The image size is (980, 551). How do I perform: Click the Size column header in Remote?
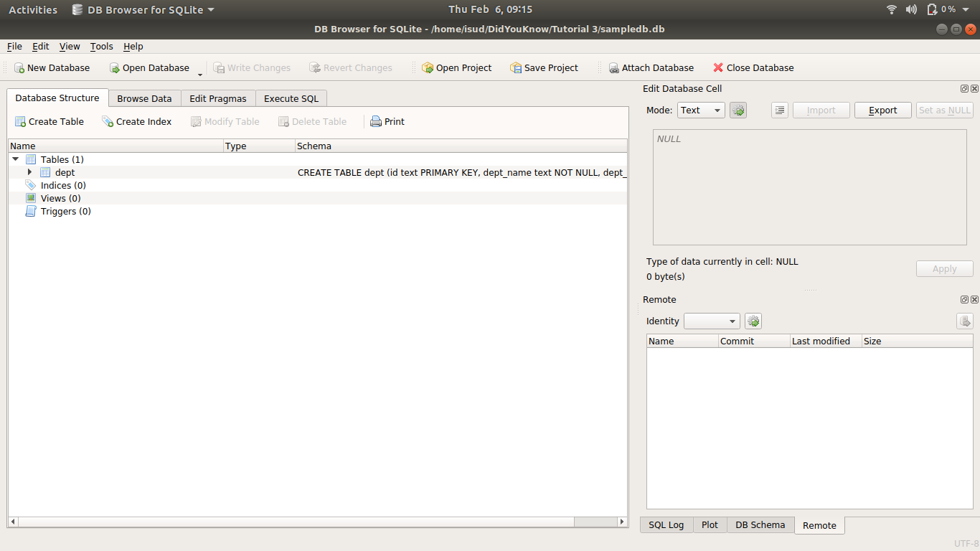(x=918, y=342)
